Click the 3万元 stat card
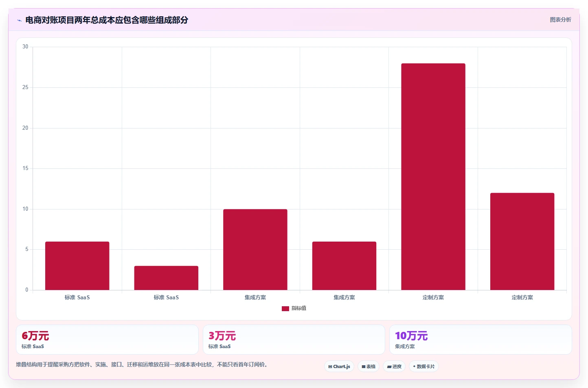588x388 pixels. (x=294, y=340)
